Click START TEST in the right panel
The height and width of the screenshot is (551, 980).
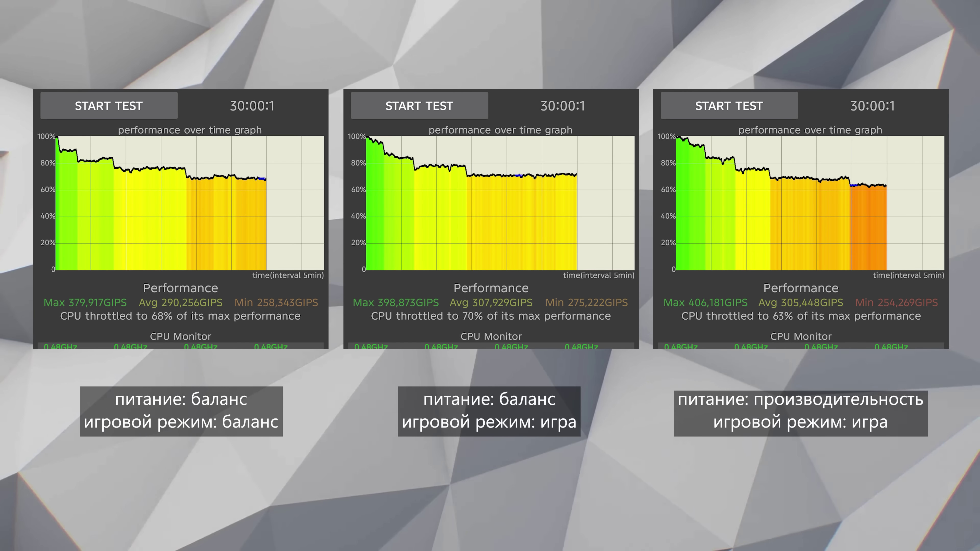pyautogui.click(x=729, y=106)
